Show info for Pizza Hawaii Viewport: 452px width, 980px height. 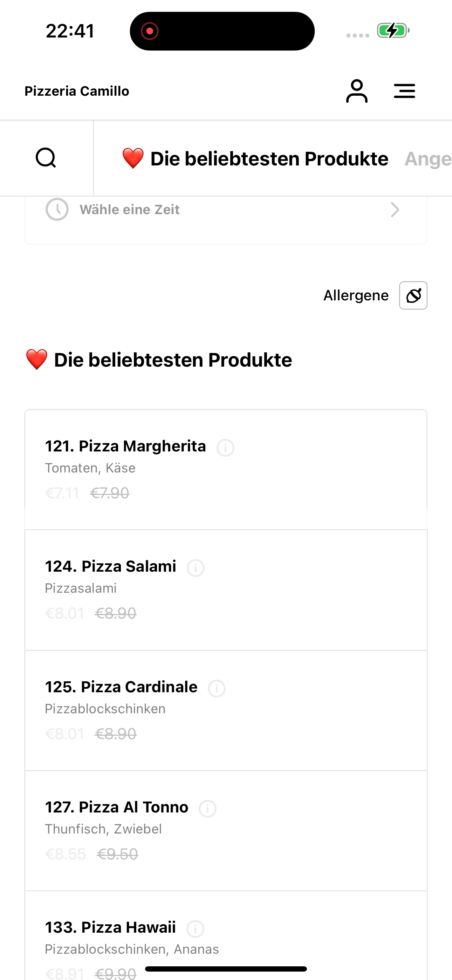click(x=196, y=928)
